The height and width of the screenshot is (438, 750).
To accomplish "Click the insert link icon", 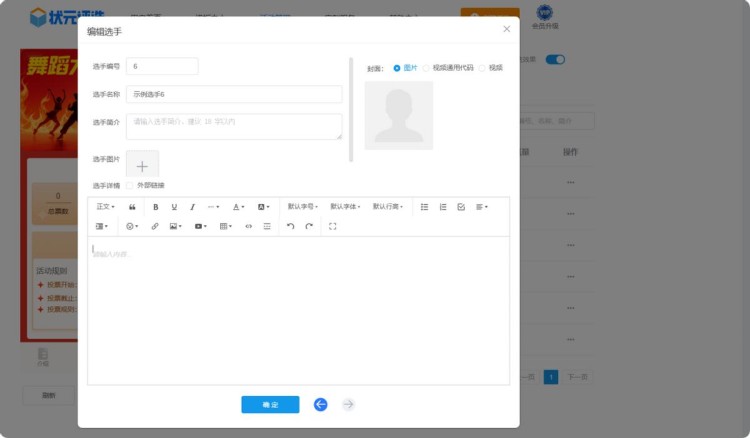I will tap(154, 227).
